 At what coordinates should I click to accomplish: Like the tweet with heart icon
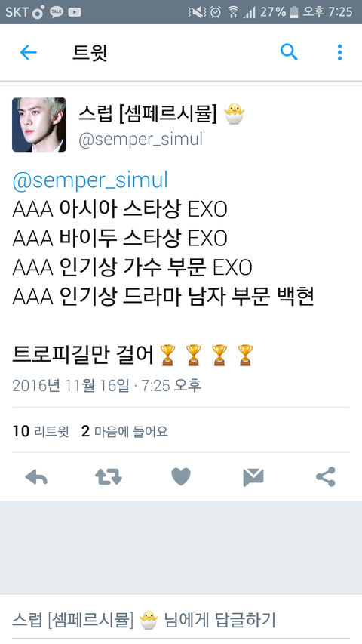(181, 477)
